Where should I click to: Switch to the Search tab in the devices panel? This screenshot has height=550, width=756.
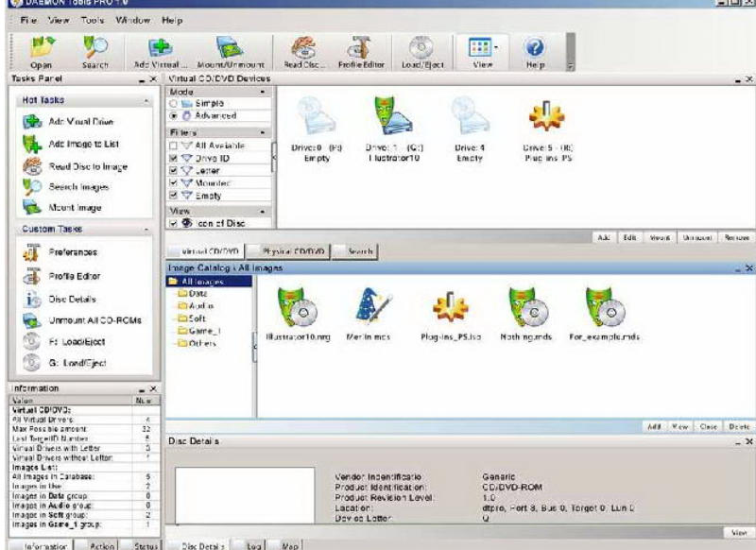[355, 251]
